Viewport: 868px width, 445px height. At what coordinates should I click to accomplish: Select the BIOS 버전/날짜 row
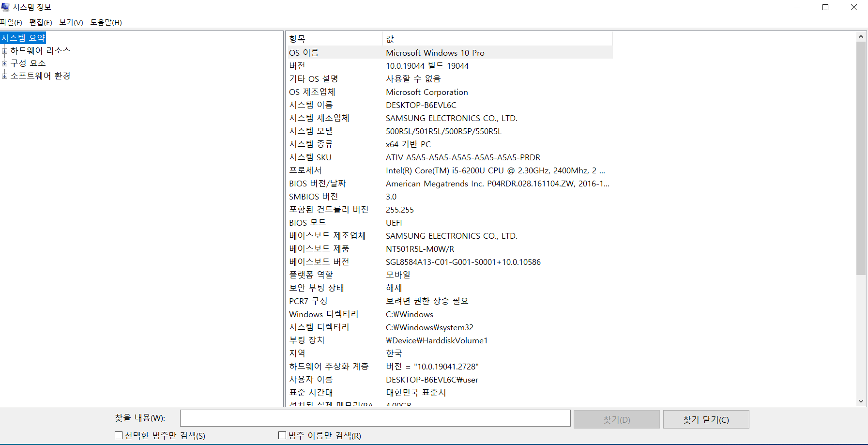(x=449, y=183)
